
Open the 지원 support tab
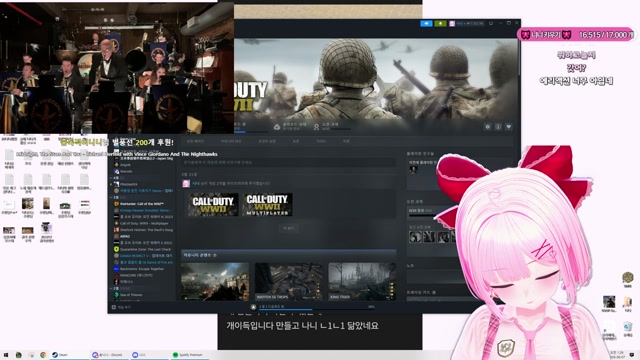tap(346, 141)
